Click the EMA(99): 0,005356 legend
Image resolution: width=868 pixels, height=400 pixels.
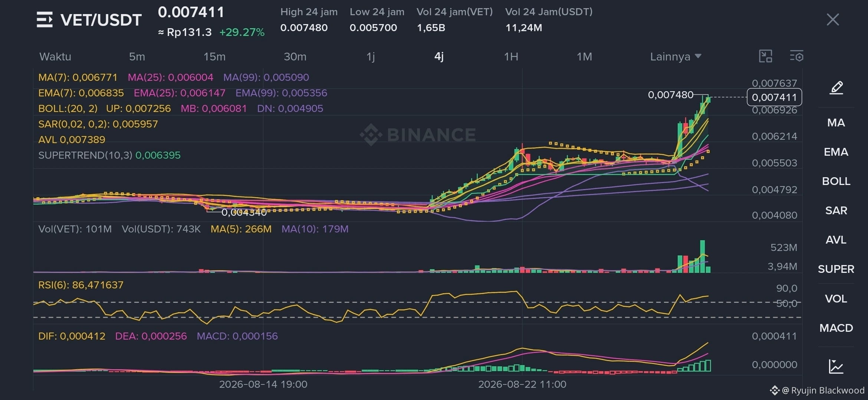click(281, 93)
